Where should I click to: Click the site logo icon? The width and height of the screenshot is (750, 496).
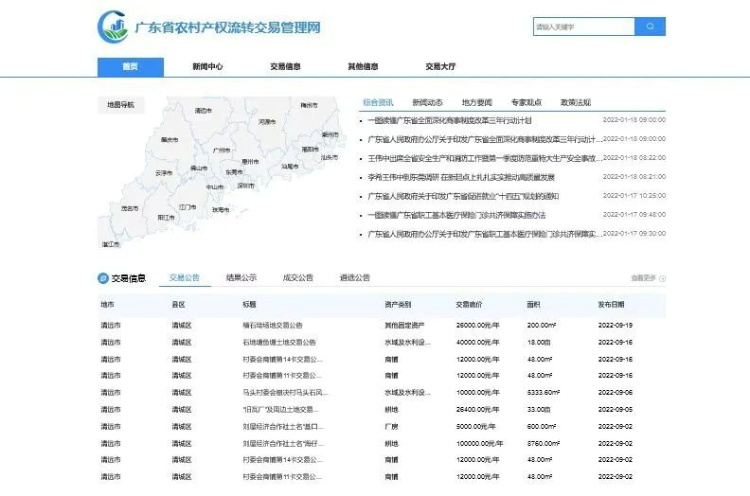point(112,27)
